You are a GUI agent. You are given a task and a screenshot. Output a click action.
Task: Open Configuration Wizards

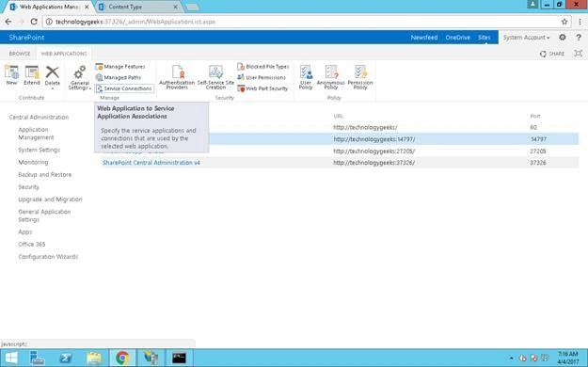(x=48, y=257)
